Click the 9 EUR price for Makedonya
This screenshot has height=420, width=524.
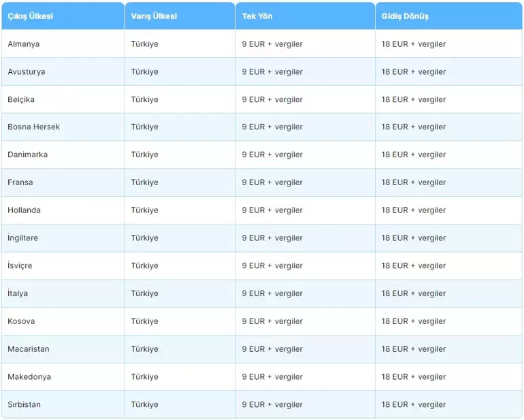[272, 376]
